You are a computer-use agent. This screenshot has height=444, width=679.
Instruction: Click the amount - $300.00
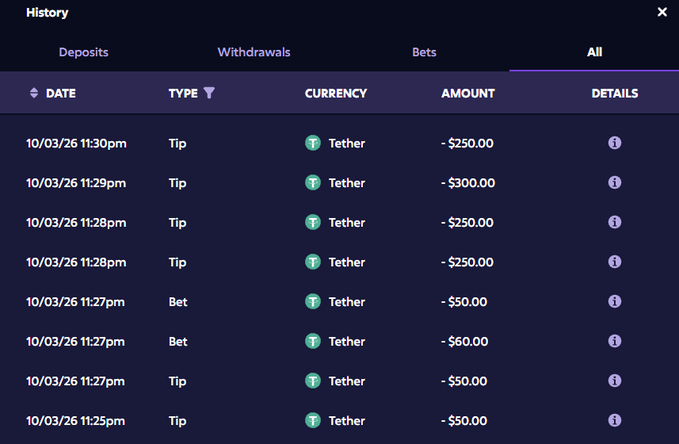468,183
